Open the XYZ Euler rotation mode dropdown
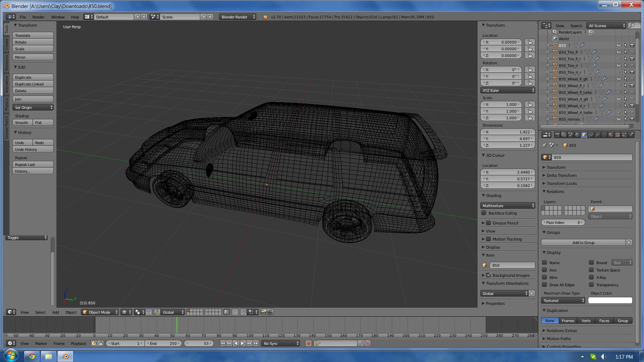 tap(508, 90)
